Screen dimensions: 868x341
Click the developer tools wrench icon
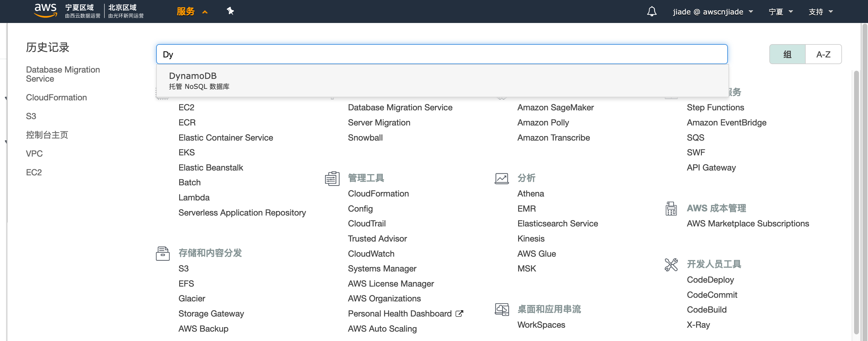click(x=671, y=265)
